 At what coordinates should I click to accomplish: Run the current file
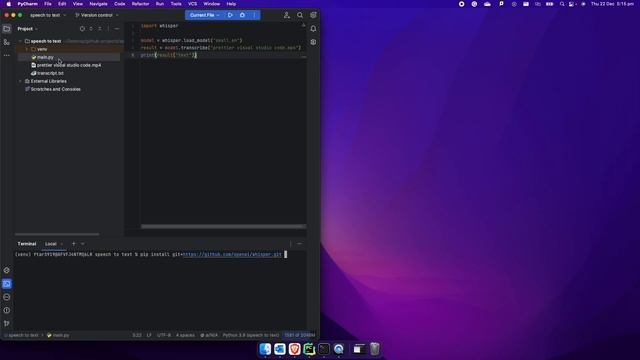(x=230, y=15)
